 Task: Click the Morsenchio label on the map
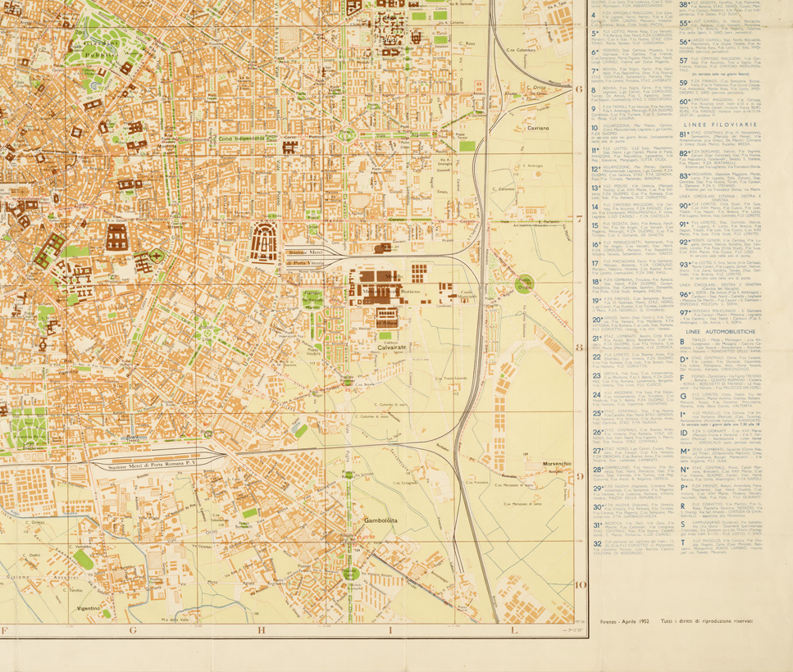pyautogui.click(x=556, y=465)
